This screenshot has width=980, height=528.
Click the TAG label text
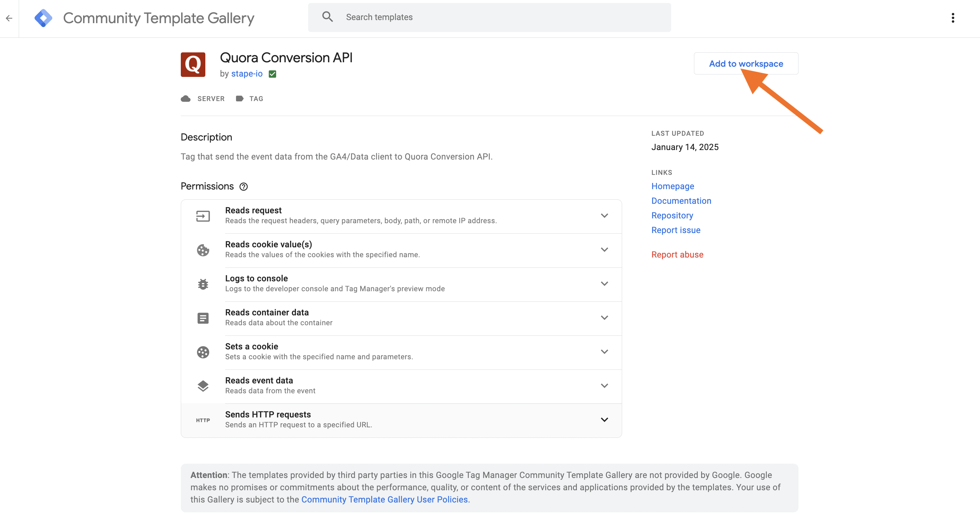tap(256, 99)
